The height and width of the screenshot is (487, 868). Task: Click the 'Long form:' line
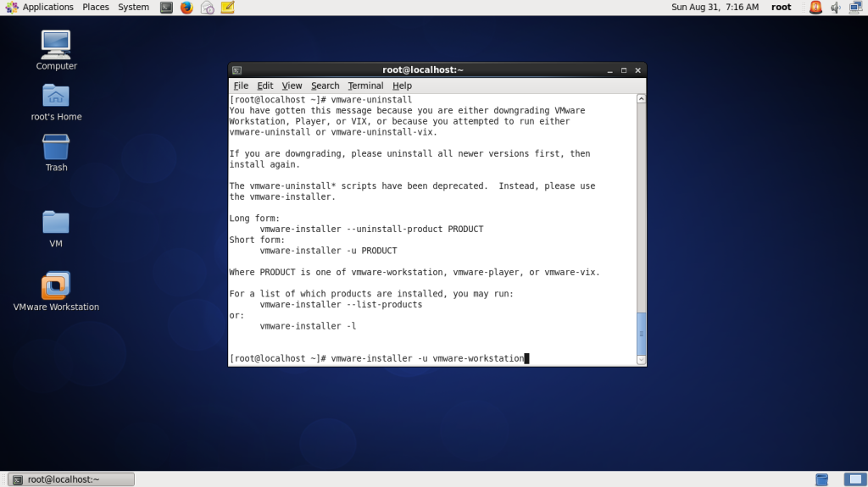coord(254,218)
